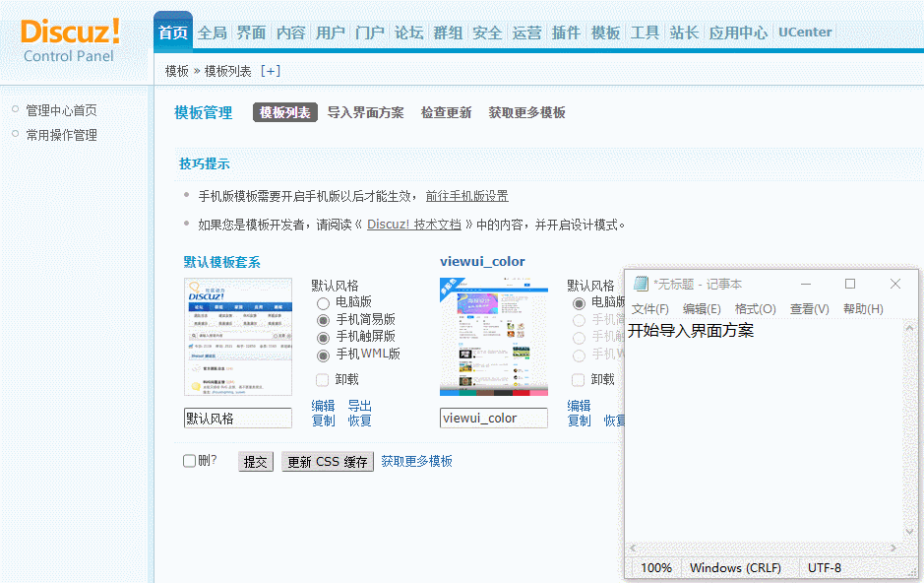Click the 默认风格 template name field
This screenshot has height=583, width=924.
coord(238,419)
